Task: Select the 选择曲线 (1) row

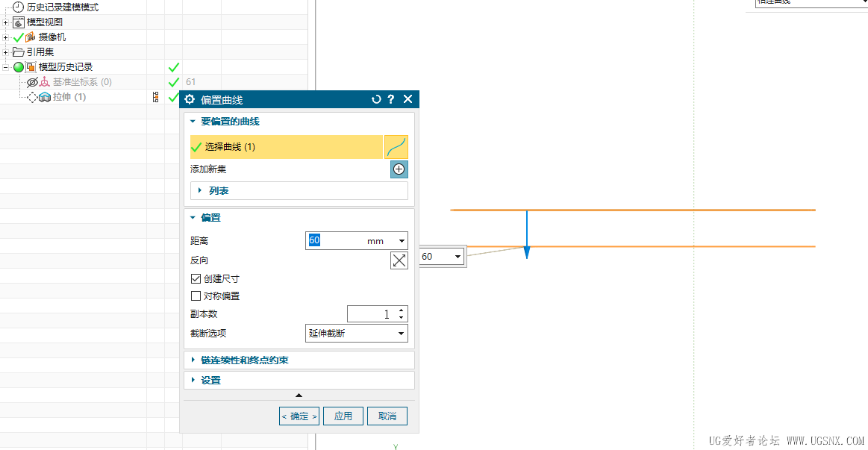Action: pyautogui.click(x=286, y=147)
